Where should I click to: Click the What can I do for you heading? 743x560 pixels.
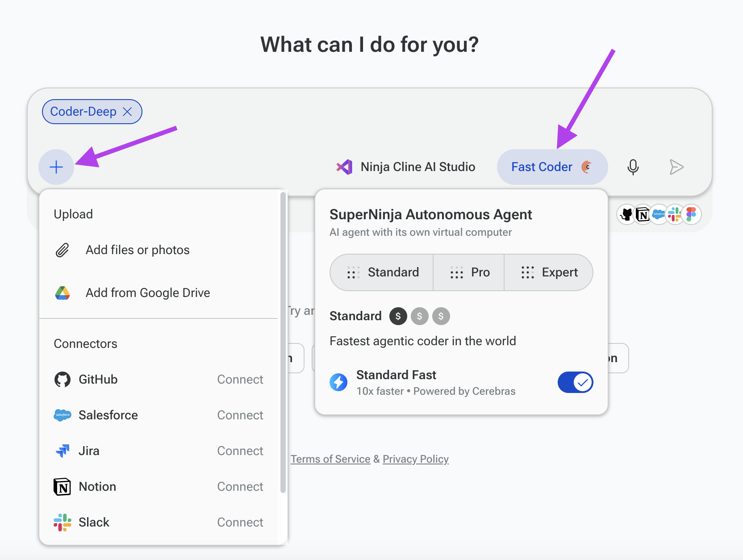(370, 45)
